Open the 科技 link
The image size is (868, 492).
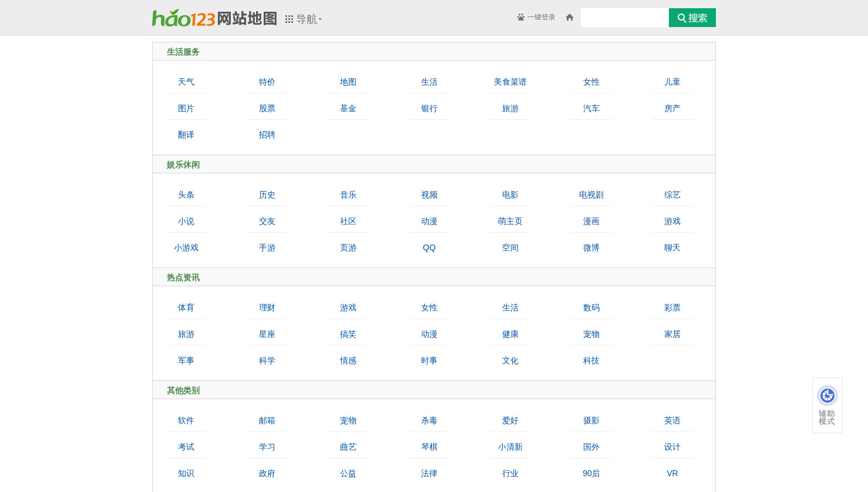click(x=591, y=360)
